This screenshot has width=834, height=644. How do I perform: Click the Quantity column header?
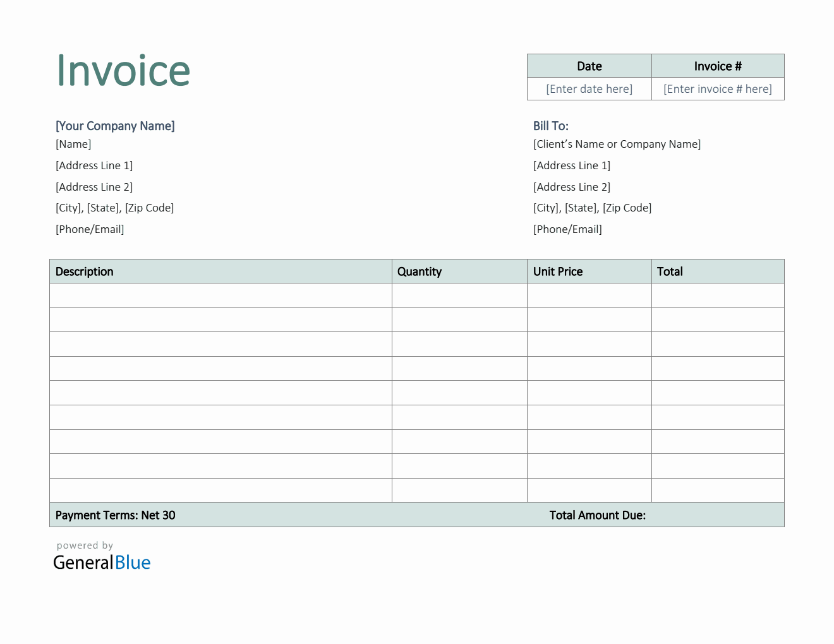click(420, 271)
